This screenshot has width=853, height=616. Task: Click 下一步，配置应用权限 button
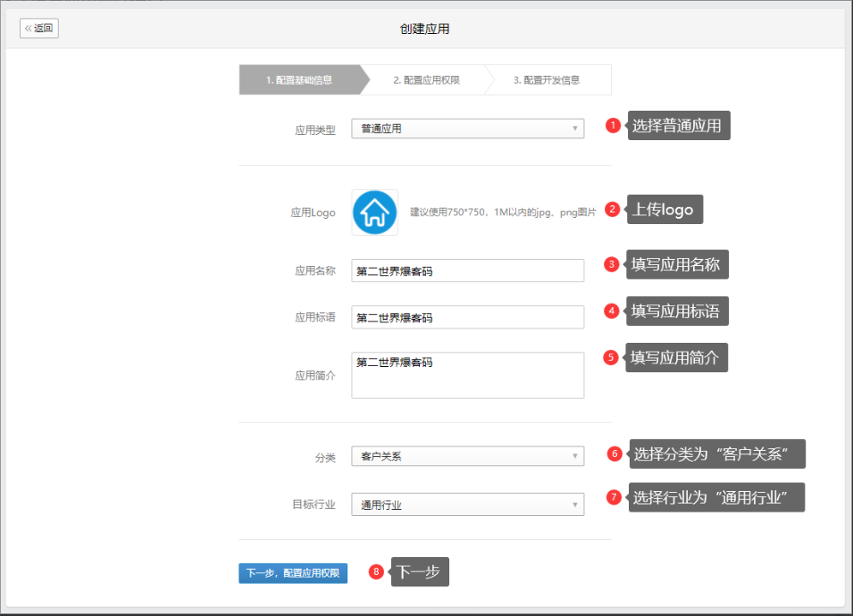(293, 573)
